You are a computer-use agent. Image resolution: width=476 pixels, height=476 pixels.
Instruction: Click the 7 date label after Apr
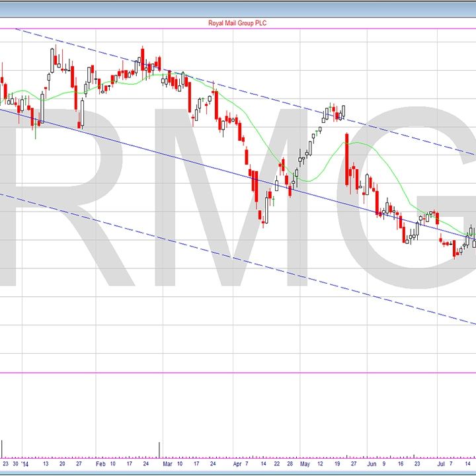(x=247, y=463)
